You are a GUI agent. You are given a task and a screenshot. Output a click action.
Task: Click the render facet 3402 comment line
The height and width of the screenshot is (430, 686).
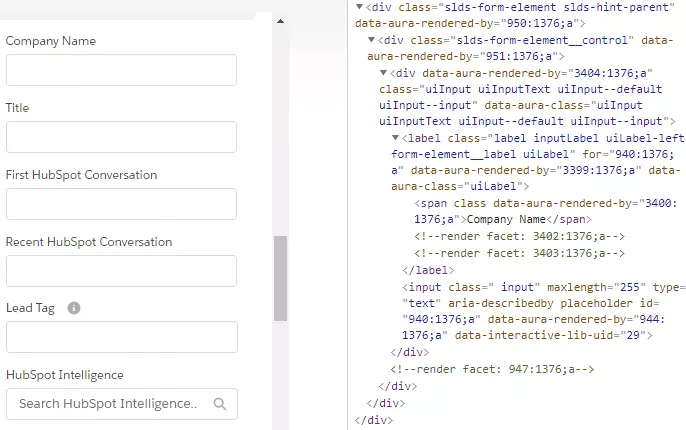coord(519,236)
